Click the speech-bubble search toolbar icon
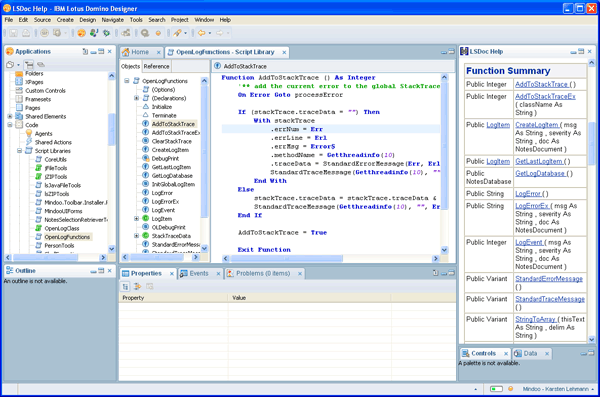 coord(145,33)
